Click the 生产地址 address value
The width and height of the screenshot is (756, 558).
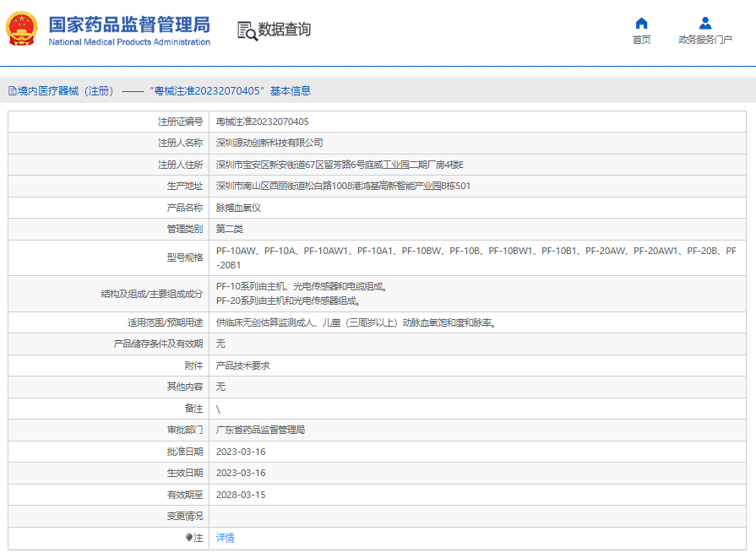coord(343,186)
